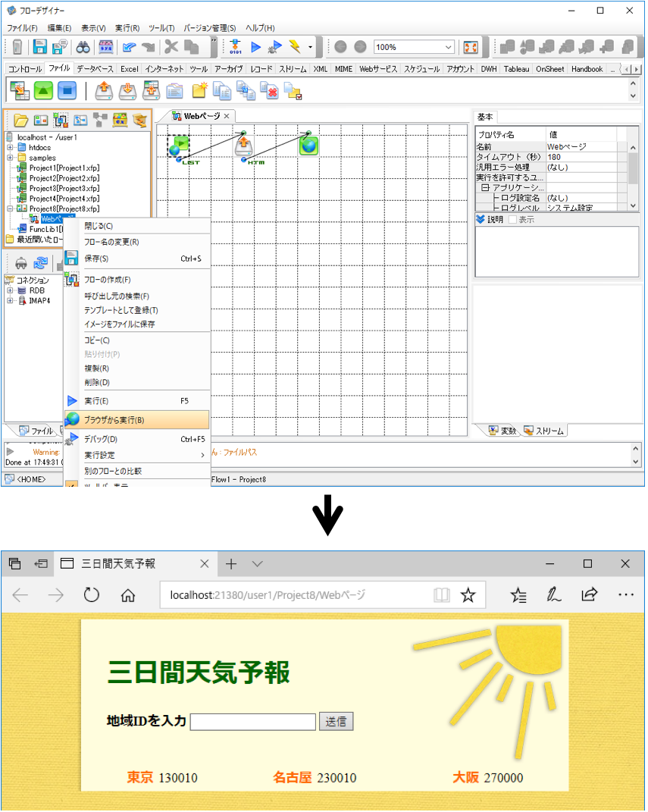Open the バージョン管理(S) menu
This screenshot has width=648, height=812.
(x=210, y=28)
